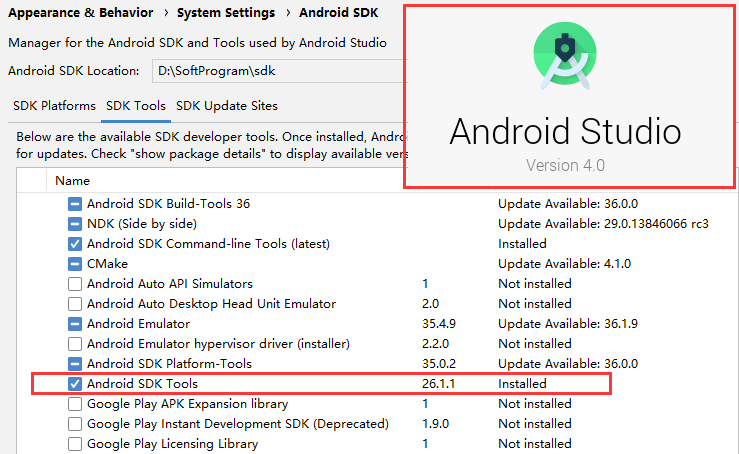Click Update Available: 36.1.9 status
The width and height of the screenshot is (739, 454).
[568, 324]
